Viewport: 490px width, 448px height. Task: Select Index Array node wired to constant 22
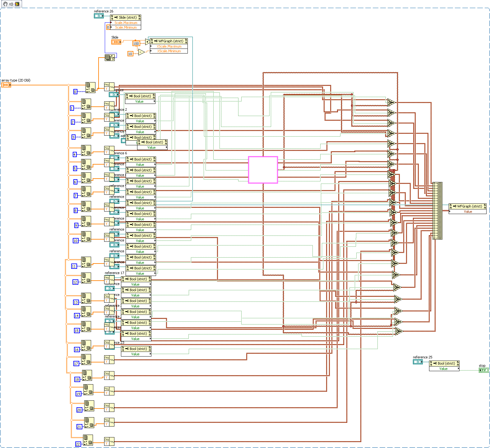88,440
